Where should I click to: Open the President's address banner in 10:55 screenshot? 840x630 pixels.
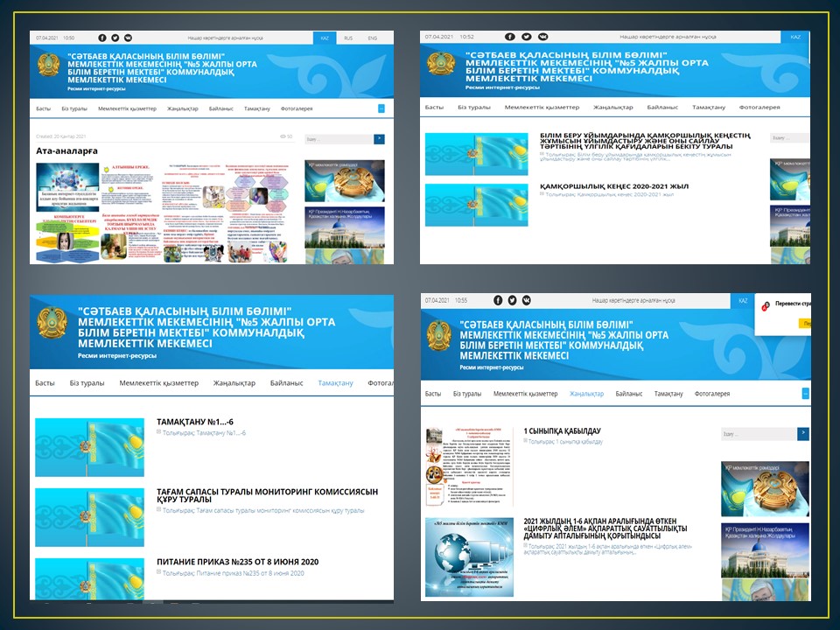tap(765, 550)
